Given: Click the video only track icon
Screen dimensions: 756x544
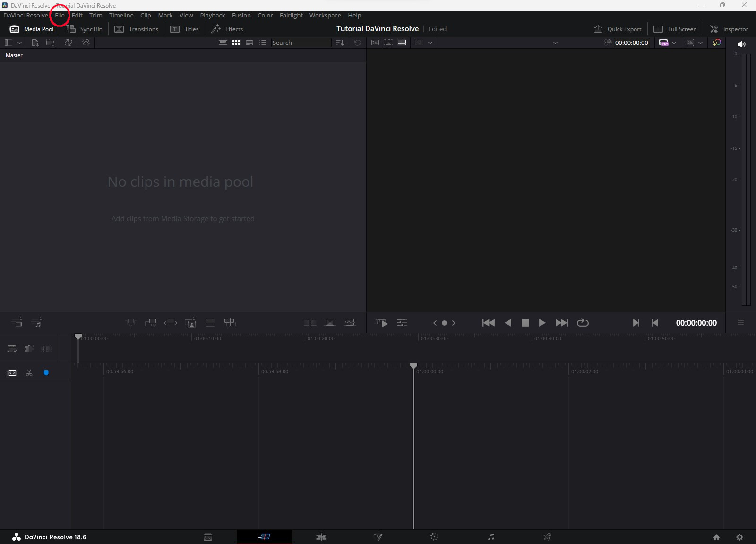Looking at the screenshot, I should click(x=17, y=322).
